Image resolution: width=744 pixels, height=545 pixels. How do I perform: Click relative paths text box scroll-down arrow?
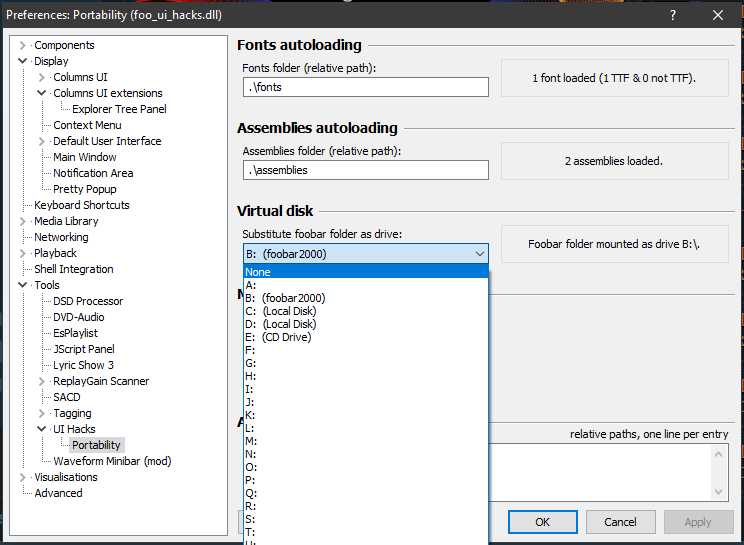pyautogui.click(x=718, y=492)
